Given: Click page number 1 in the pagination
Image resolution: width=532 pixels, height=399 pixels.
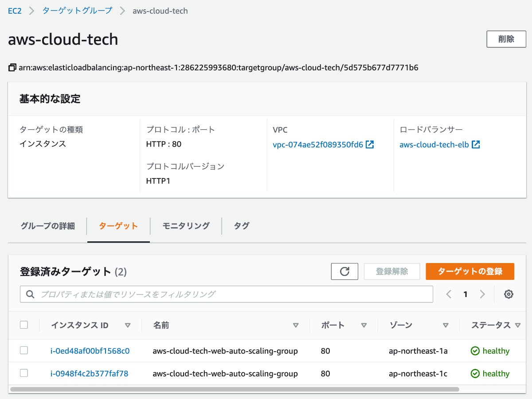Looking at the screenshot, I should pyautogui.click(x=465, y=294).
